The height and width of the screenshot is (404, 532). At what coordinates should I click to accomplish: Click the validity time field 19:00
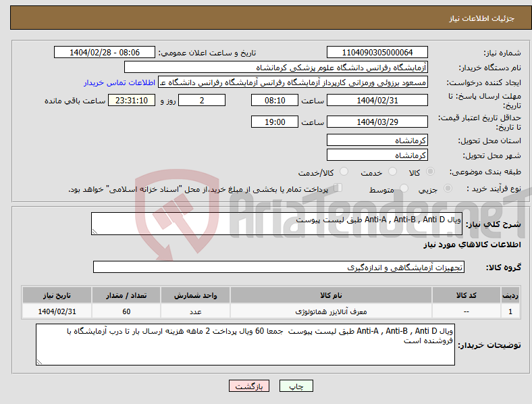pos(275,122)
